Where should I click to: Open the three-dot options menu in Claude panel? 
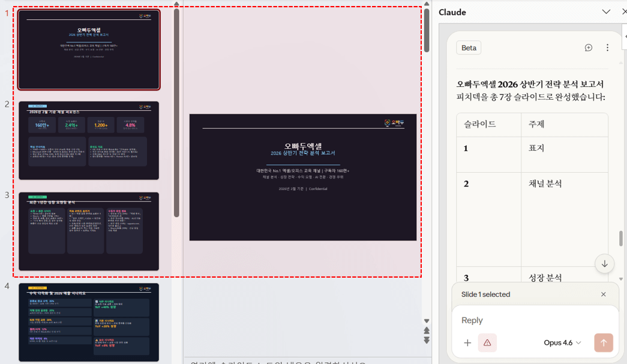608,47
